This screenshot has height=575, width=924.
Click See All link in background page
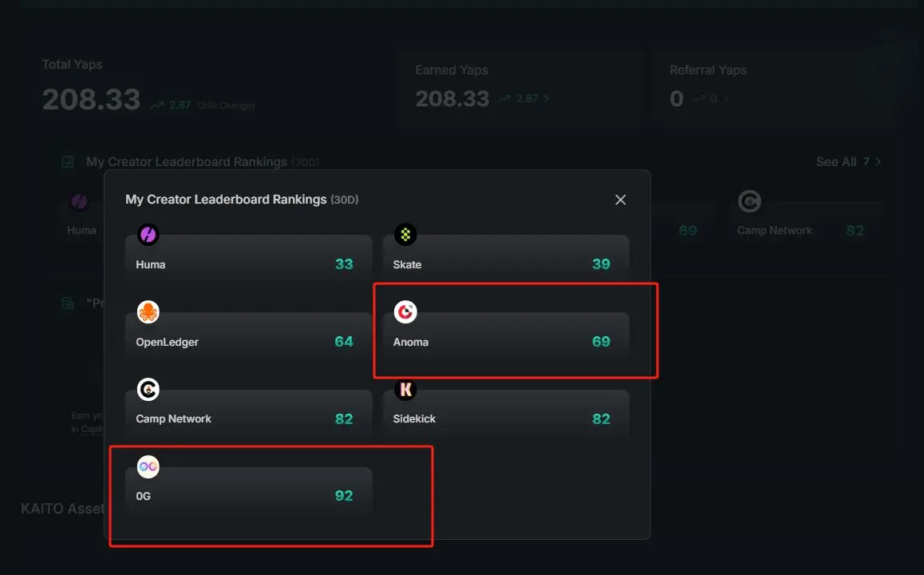click(835, 161)
